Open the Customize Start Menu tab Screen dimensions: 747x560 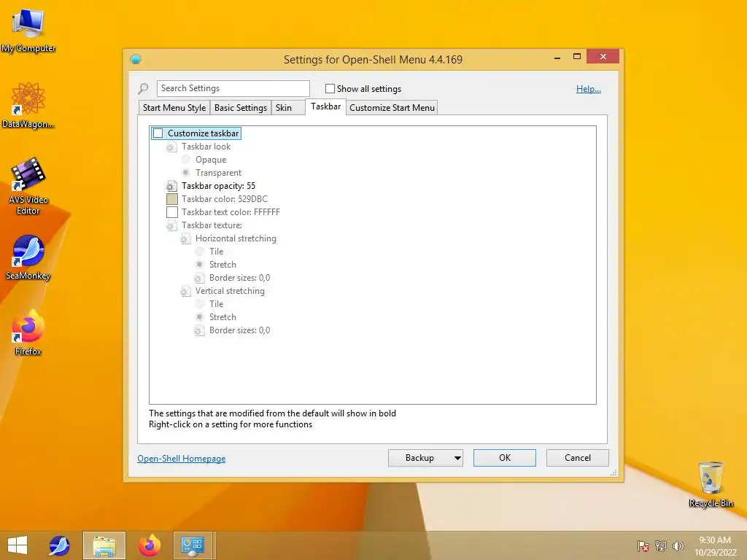point(392,108)
